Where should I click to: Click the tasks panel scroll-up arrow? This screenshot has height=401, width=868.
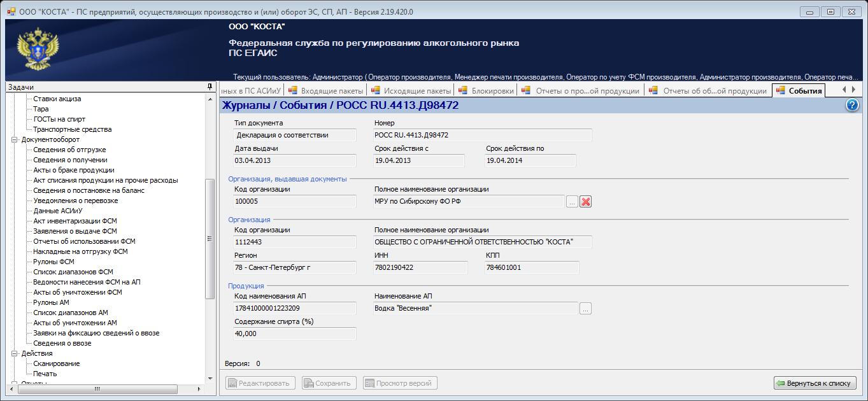(210, 99)
